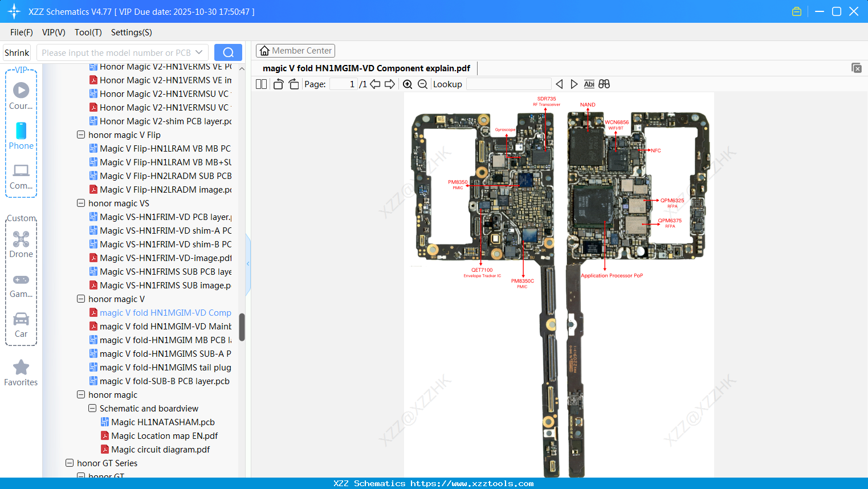Toggle the Abi whole-word match icon
868x489 pixels.
[x=589, y=84]
